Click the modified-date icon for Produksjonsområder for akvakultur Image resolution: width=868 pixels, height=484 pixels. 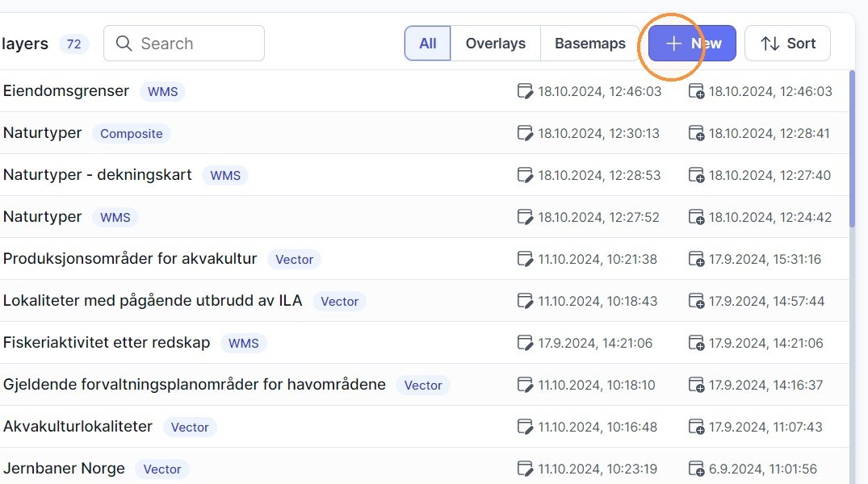(x=525, y=259)
